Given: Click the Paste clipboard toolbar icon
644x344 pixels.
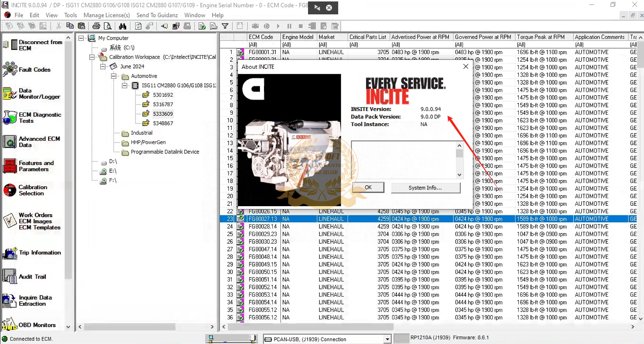Looking at the screenshot, I should click(82, 26).
